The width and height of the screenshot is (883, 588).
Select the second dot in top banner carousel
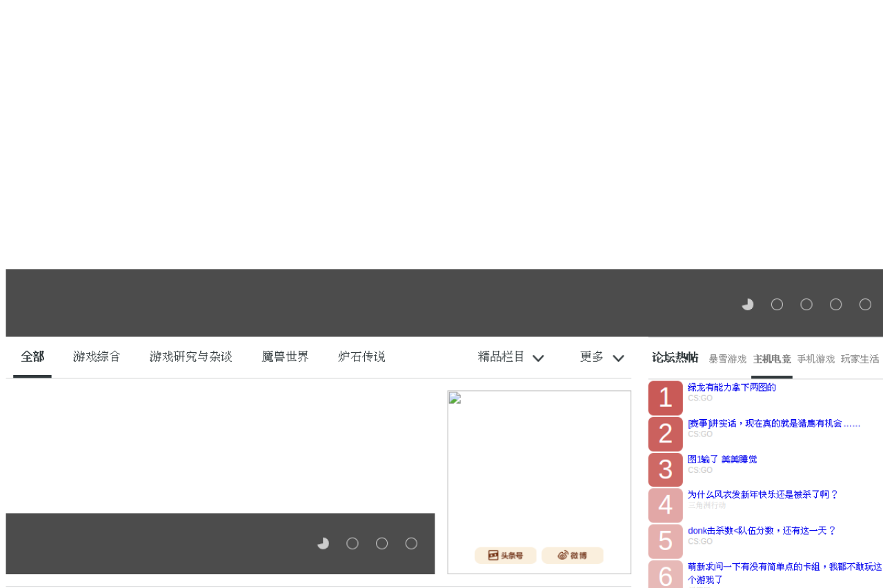pyautogui.click(x=777, y=305)
